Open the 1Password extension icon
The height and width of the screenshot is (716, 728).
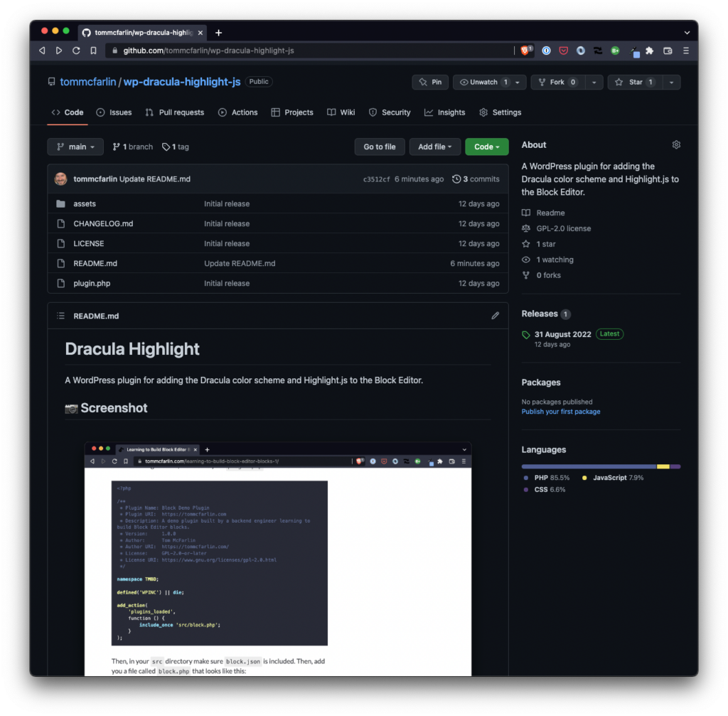click(x=547, y=50)
